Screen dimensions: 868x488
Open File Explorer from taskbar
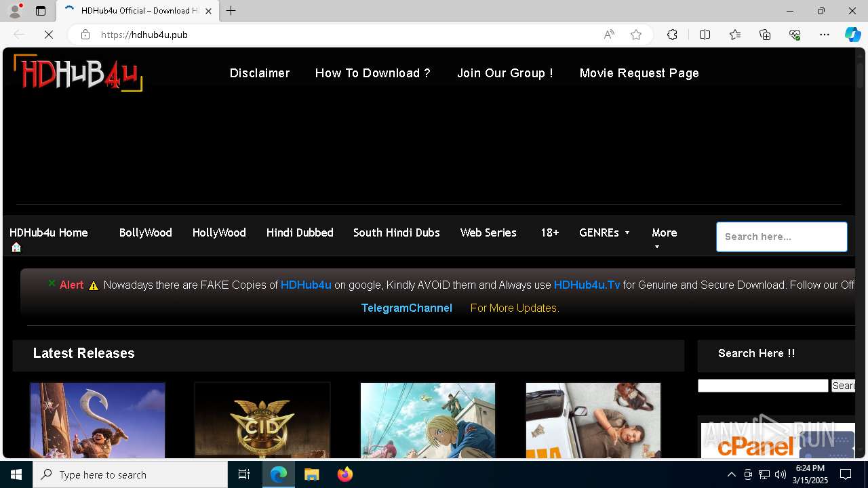(x=311, y=474)
